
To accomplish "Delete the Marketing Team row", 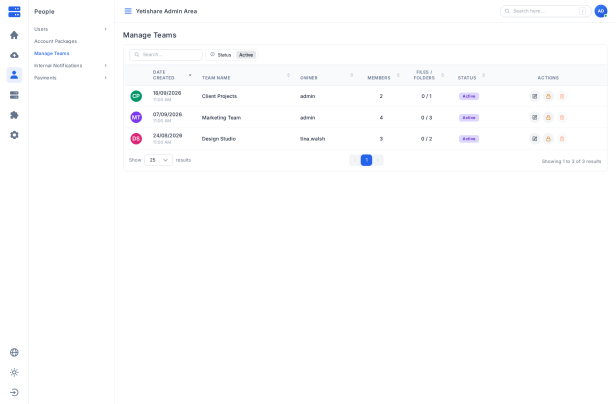I will 562,118.
